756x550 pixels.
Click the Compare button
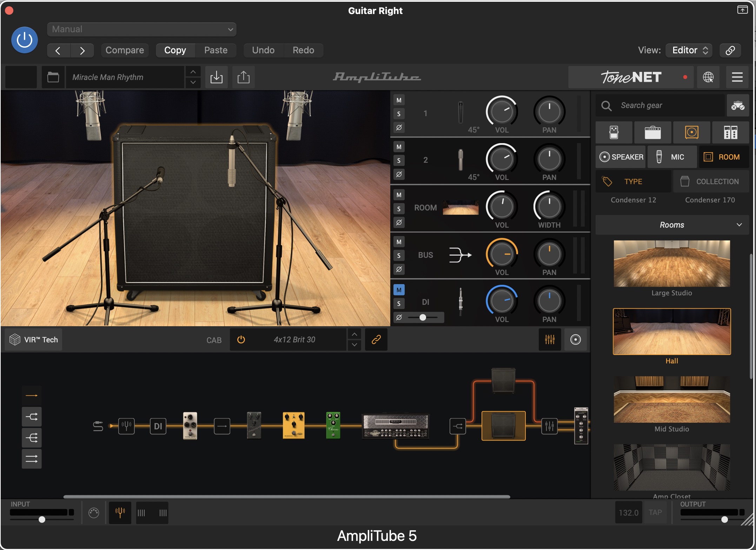pyautogui.click(x=125, y=51)
